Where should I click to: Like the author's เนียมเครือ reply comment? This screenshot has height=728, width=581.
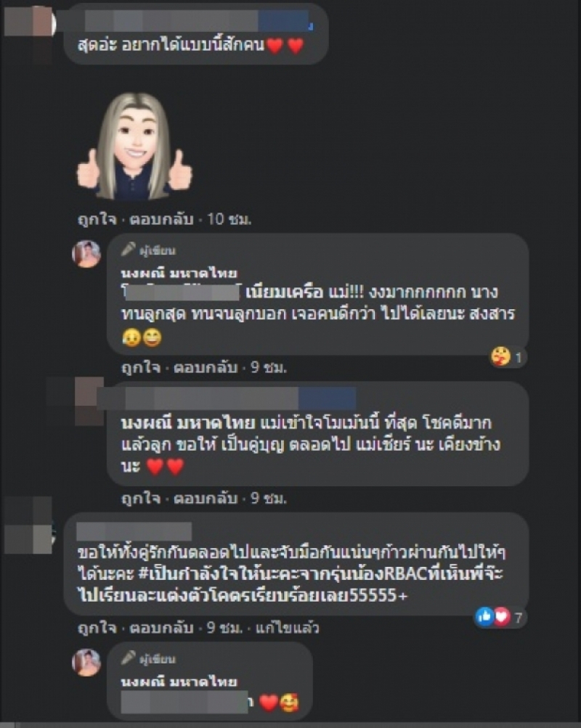pyautogui.click(x=141, y=368)
